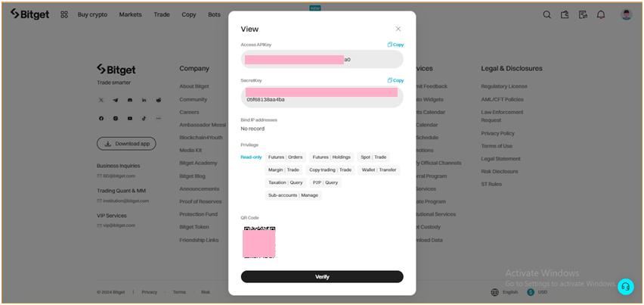
Task: Click the Bitget logo in the top navigation bar
Action: click(29, 14)
